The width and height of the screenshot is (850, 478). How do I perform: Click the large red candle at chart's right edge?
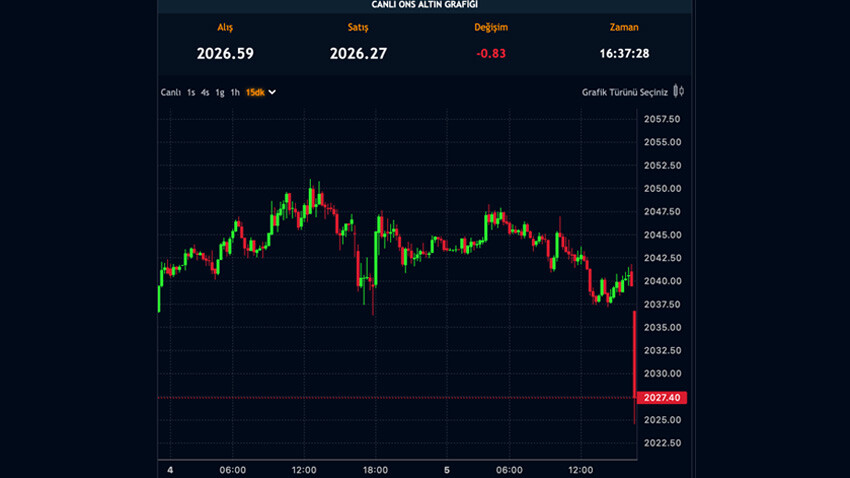pos(635,365)
